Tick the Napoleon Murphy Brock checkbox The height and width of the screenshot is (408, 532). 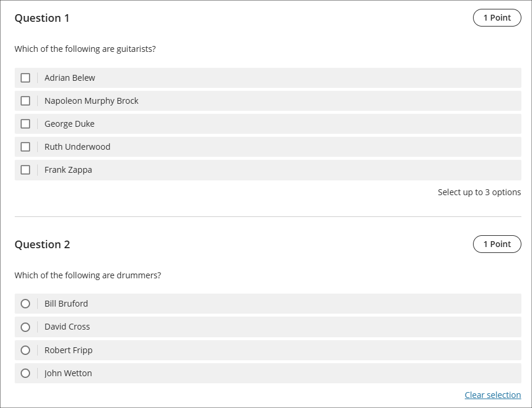(x=25, y=101)
